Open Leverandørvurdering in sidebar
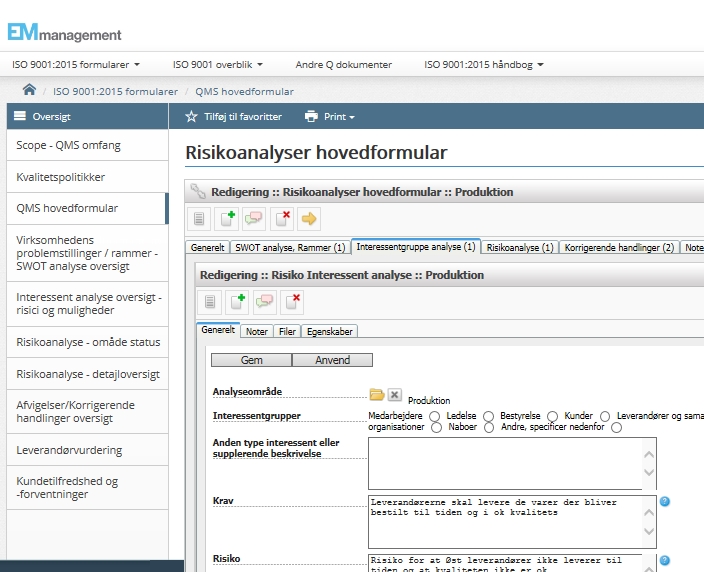 pyautogui.click(x=88, y=450)
